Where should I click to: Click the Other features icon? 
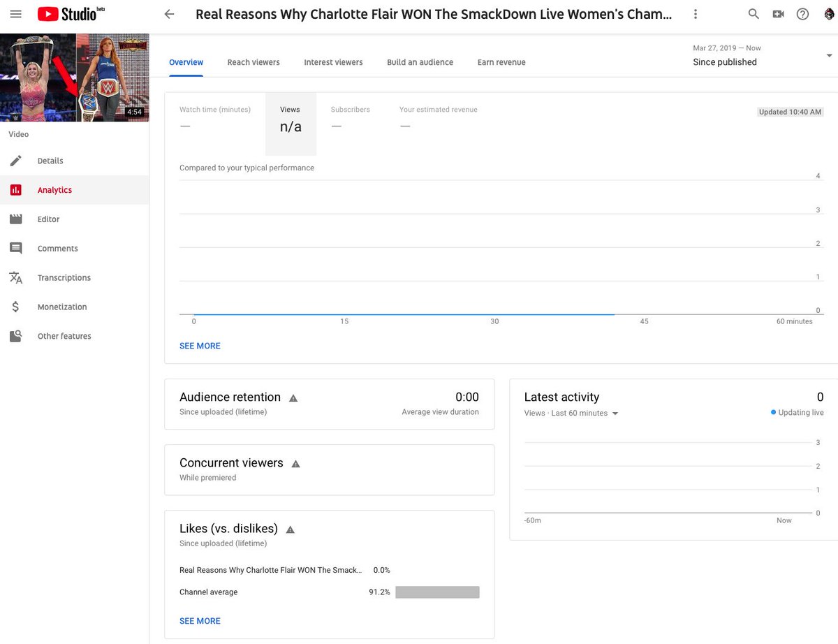16,336
